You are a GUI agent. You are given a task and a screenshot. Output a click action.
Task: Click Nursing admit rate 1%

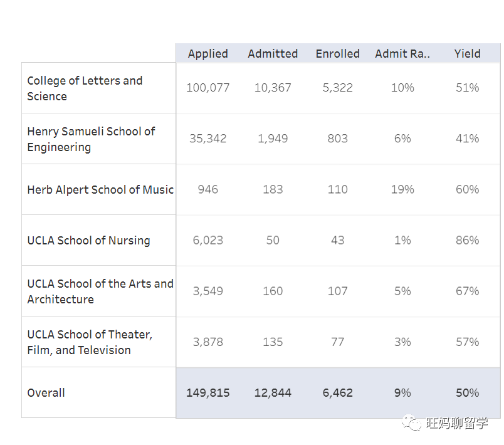click(402, 240)
